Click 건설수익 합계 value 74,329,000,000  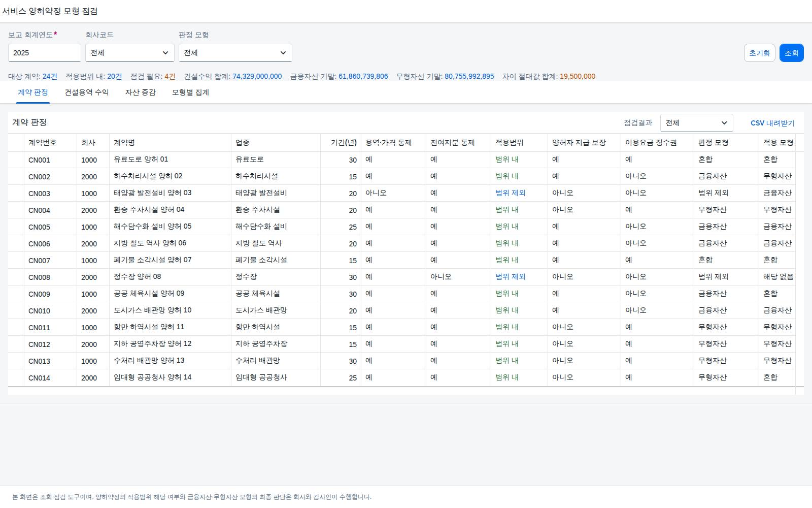click(257, 77)
